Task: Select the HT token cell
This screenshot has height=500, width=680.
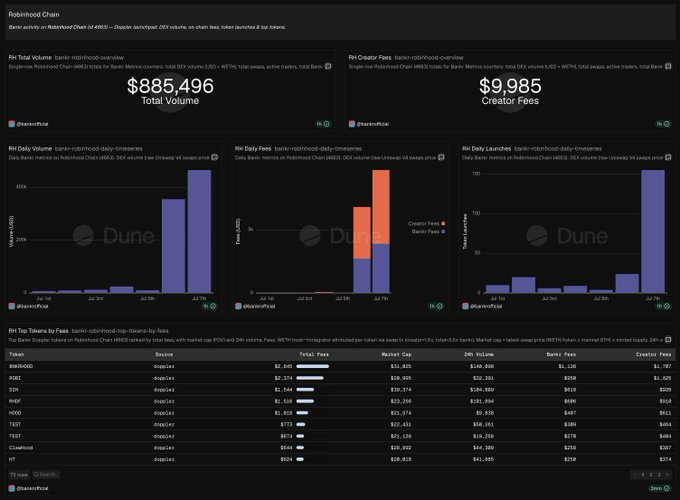Action: tap(12, 459)
